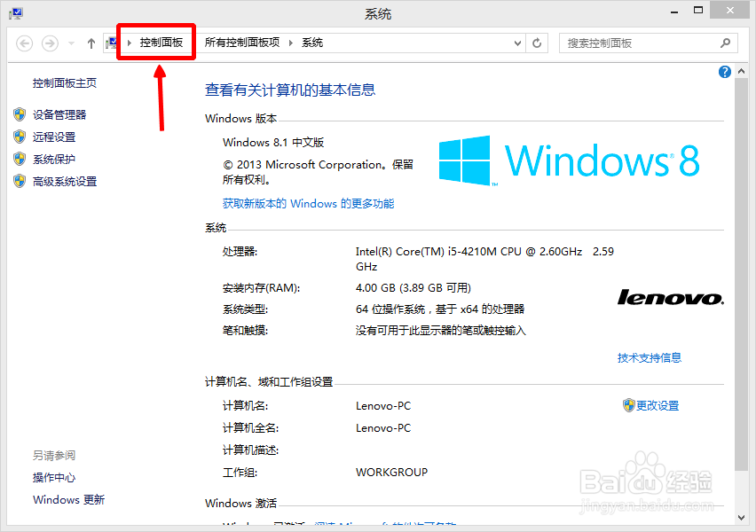This screenshot has height=532, width=756.
Task: Click the heading 查看有关计算机的基本信息
Action: point(290,90)
